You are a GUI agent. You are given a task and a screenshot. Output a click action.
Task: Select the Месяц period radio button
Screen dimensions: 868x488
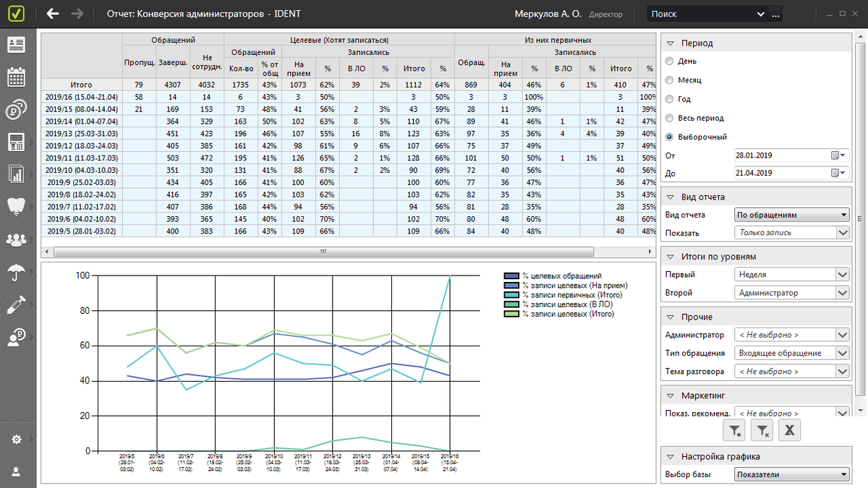point(669,80)
